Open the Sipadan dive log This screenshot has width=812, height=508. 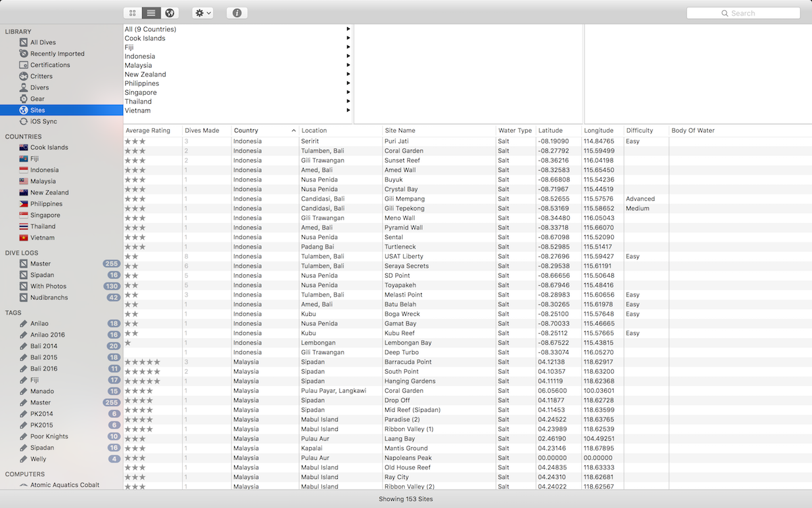click(62, 275)
